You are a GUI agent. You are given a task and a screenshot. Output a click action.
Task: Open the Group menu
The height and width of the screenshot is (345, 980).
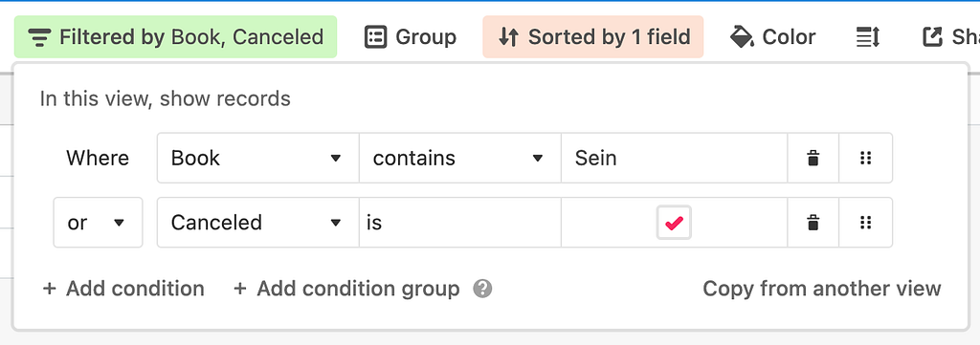[411, 37]
